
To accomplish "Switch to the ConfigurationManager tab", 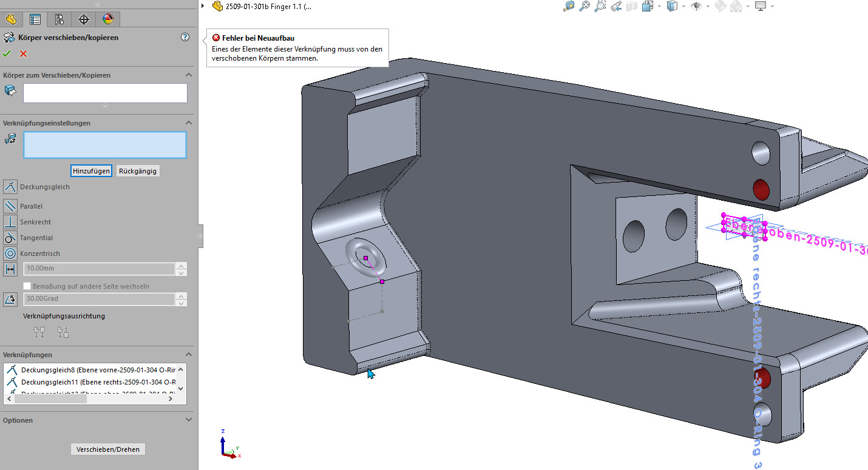I will pyautogui.click(x=59, y=19).
